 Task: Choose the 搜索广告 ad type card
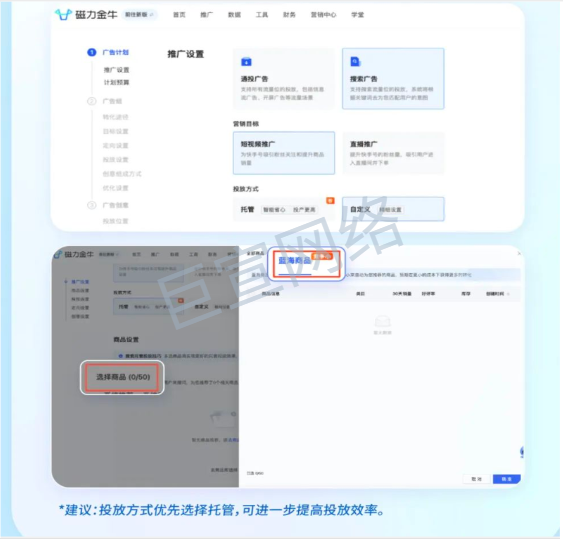[393, 79]
